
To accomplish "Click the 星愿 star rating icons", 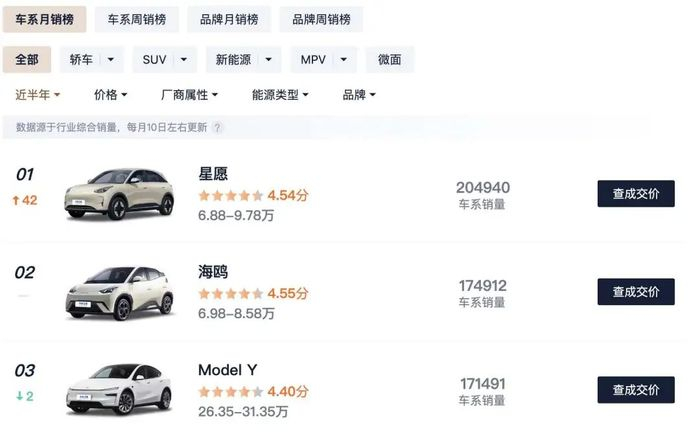I will [231, 196].
